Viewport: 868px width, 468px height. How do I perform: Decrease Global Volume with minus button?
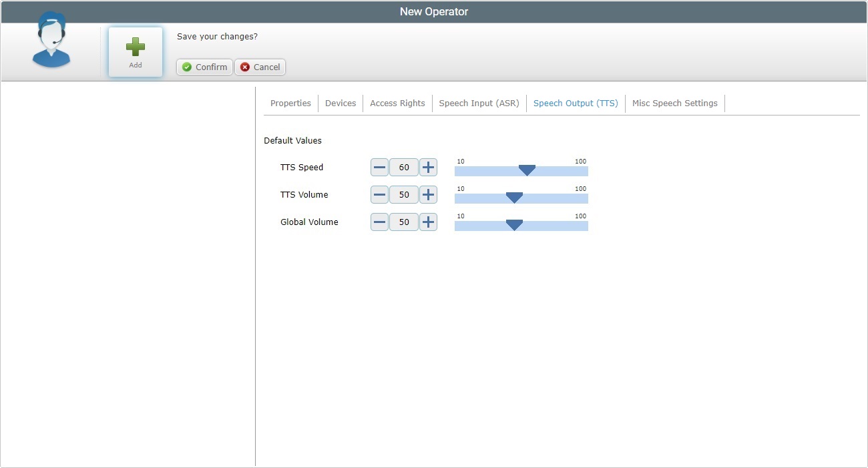(x=379, y=222)
